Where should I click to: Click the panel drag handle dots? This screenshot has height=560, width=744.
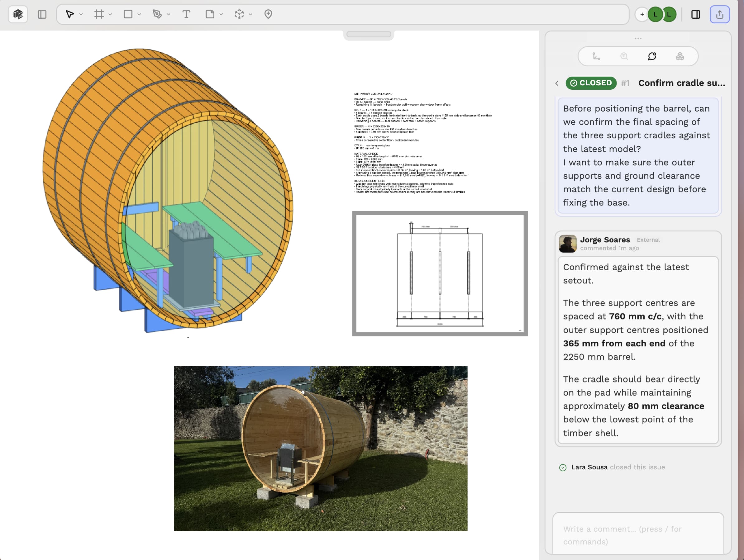point(638,38)
